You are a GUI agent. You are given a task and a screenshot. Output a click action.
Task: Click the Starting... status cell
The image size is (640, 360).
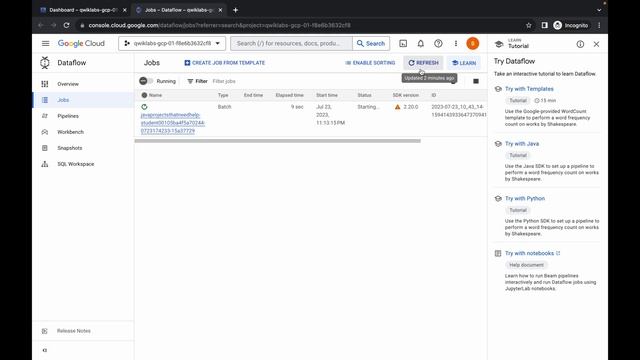368,107
